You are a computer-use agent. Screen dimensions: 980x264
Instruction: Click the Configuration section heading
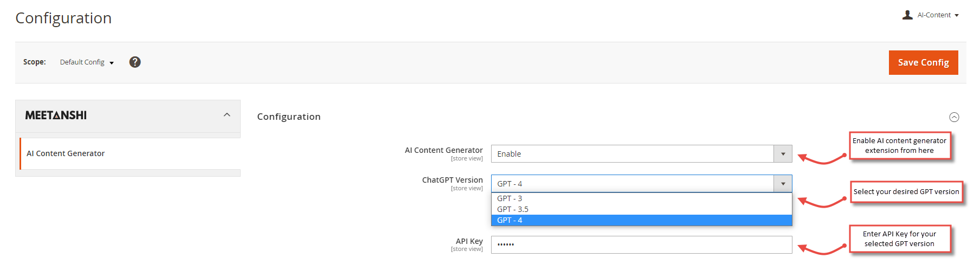tap(288, 117)
